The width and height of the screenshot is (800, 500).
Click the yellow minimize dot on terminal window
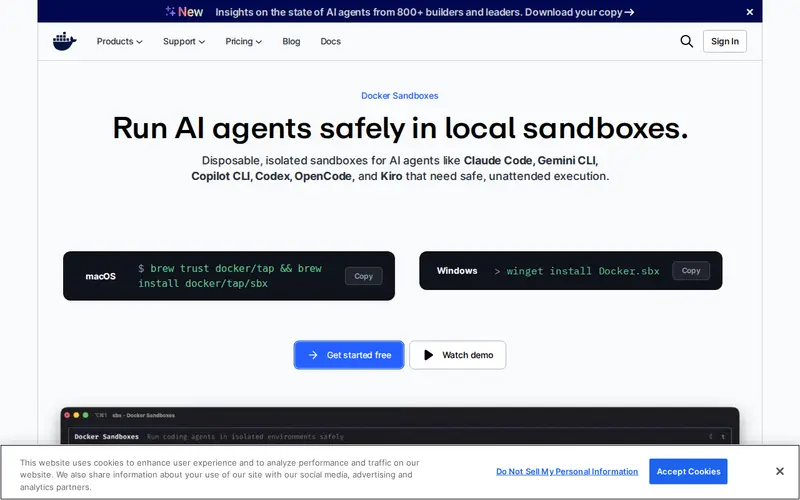[76, 415]
